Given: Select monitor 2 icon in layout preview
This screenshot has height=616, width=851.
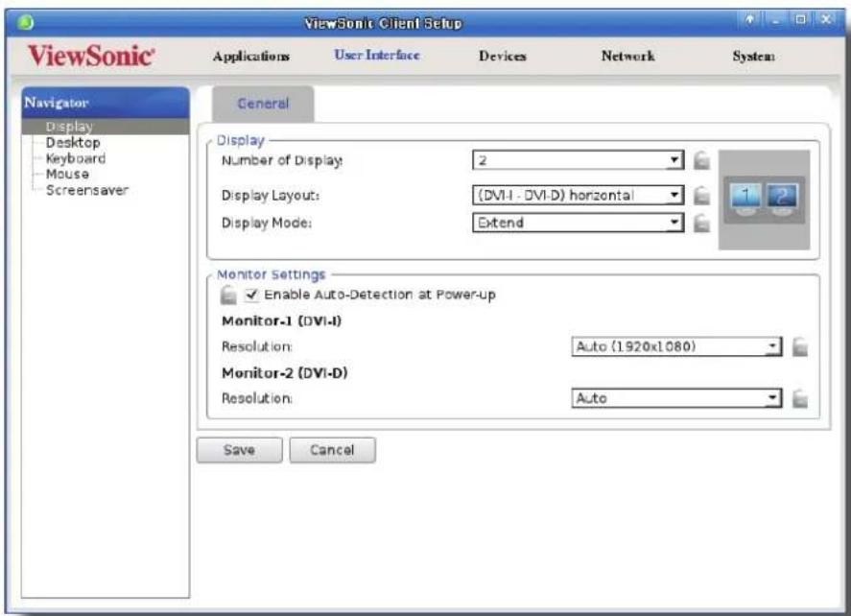Looking at the screenshot, I should [x=782, y=198].
